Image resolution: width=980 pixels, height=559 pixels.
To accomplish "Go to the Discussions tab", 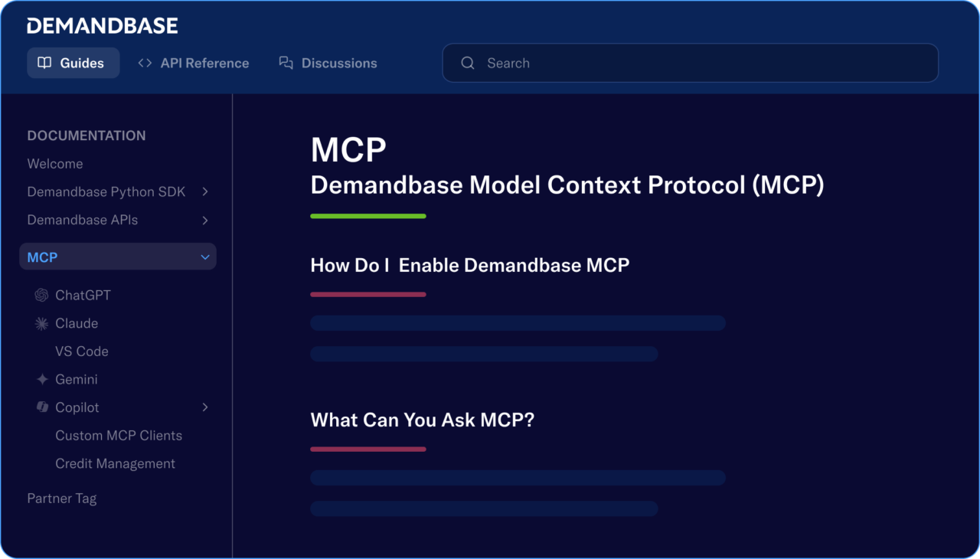I will 328,63.
